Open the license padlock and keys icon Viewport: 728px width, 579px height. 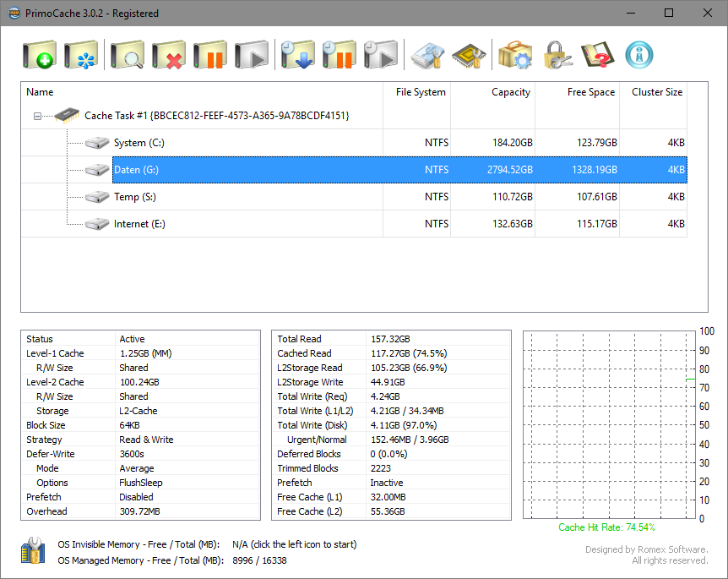click(557, 55)
